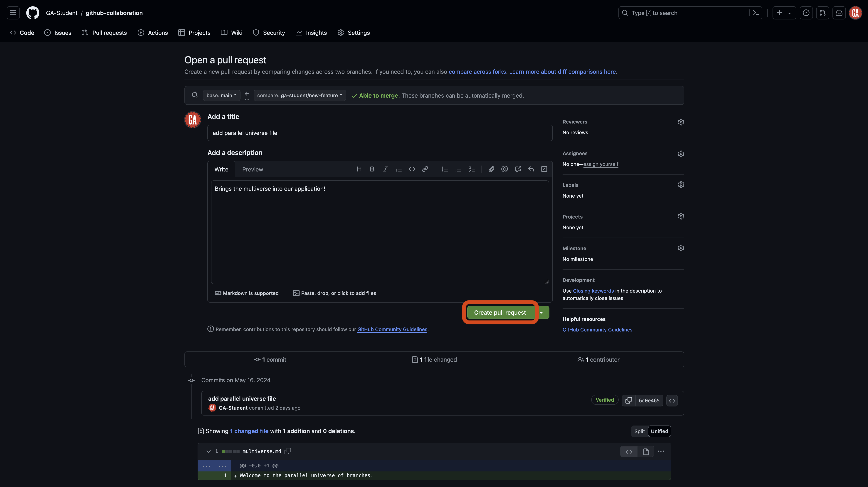Click the Create pull request button
Screen dimensions: 868x487
(500, 312)
